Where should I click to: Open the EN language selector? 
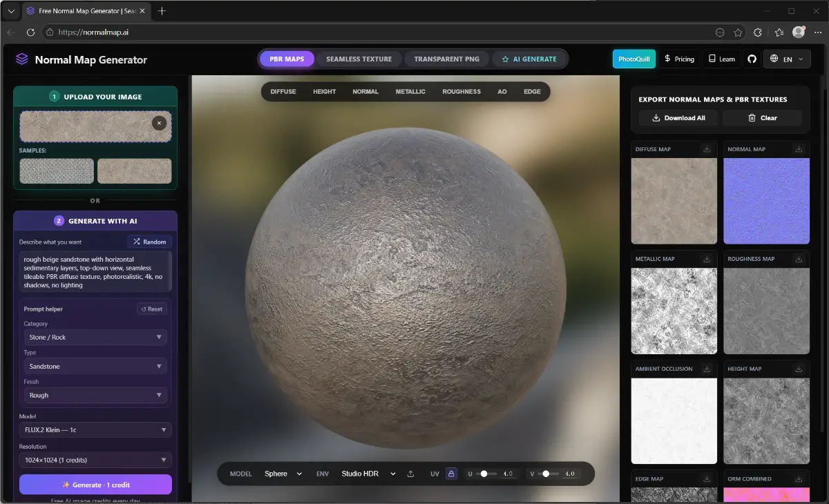tap(787, 59)
